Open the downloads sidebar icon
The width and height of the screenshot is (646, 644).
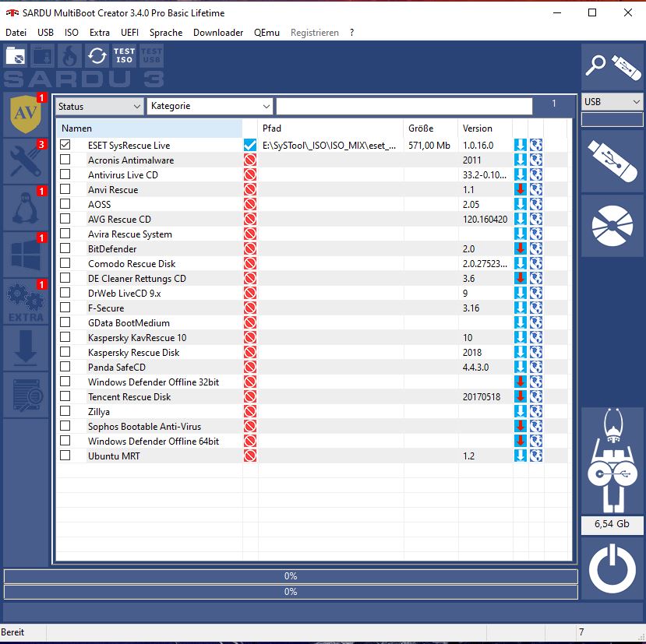tap(26, 348)
